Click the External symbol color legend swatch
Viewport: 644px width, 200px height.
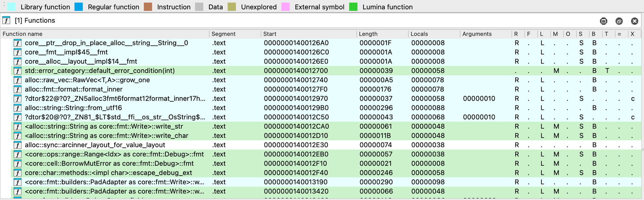(x=285, y=7)
